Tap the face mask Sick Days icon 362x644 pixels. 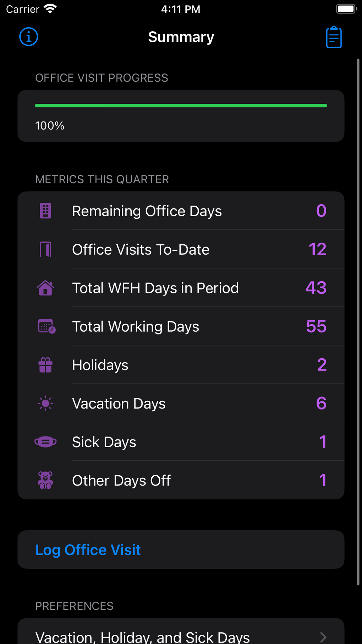(45, 442)
